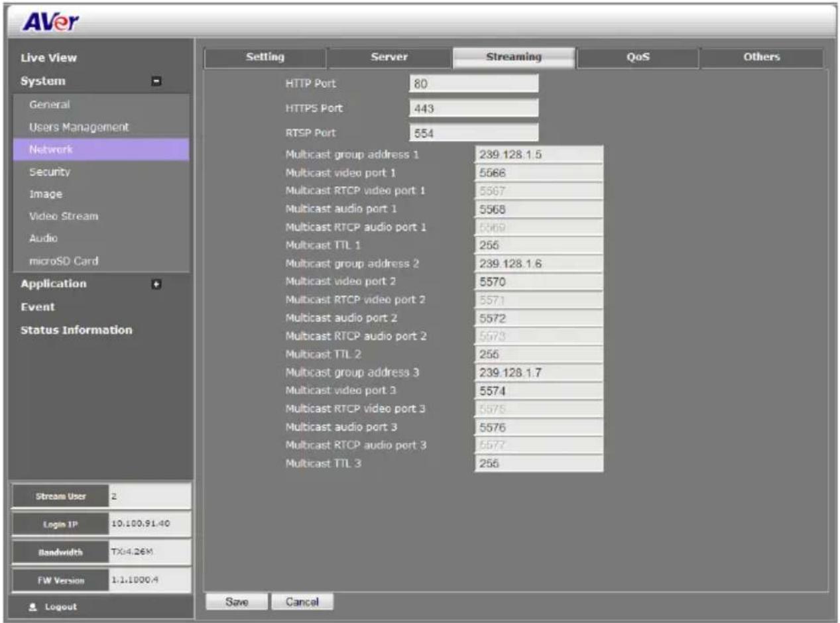The image size is (840, 623).
Task: Click the Multicast RTCP audio port 2 field
Action: pyautogui.click(x=539, y=337)
